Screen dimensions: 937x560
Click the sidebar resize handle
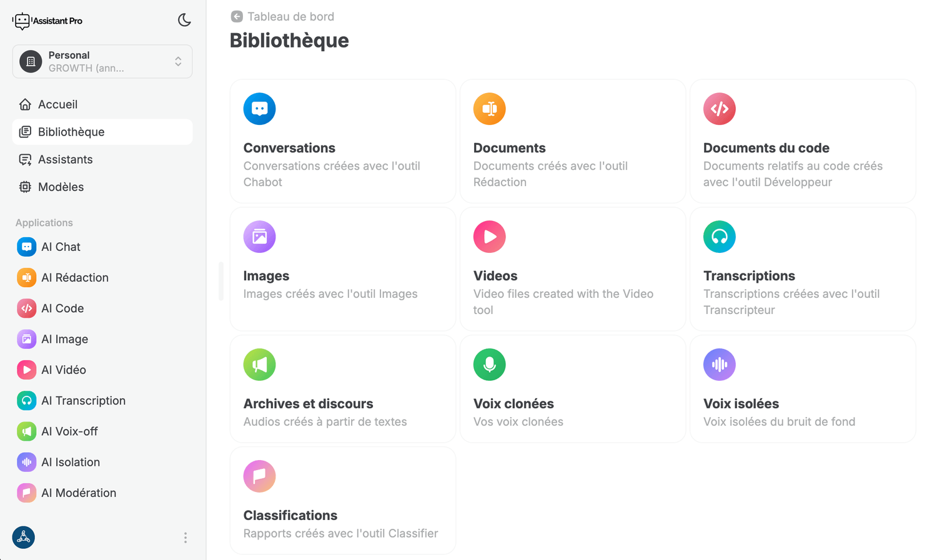pos(221,281)
